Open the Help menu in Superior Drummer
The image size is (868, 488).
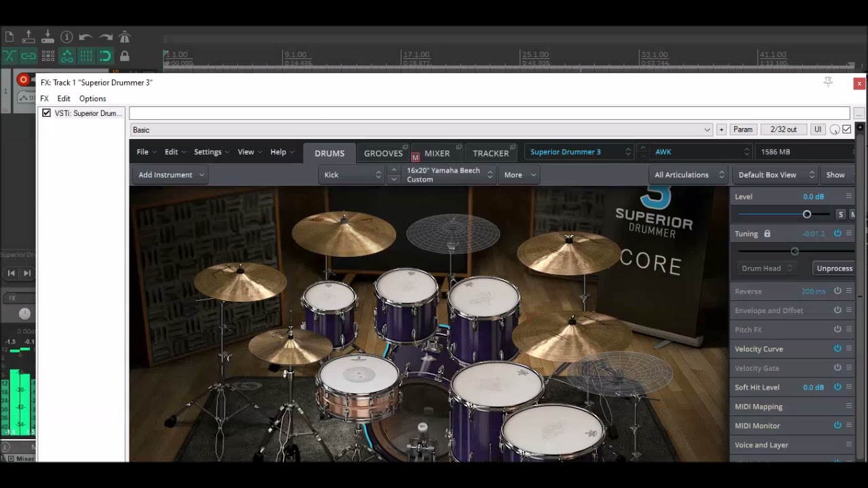[281, 152]
